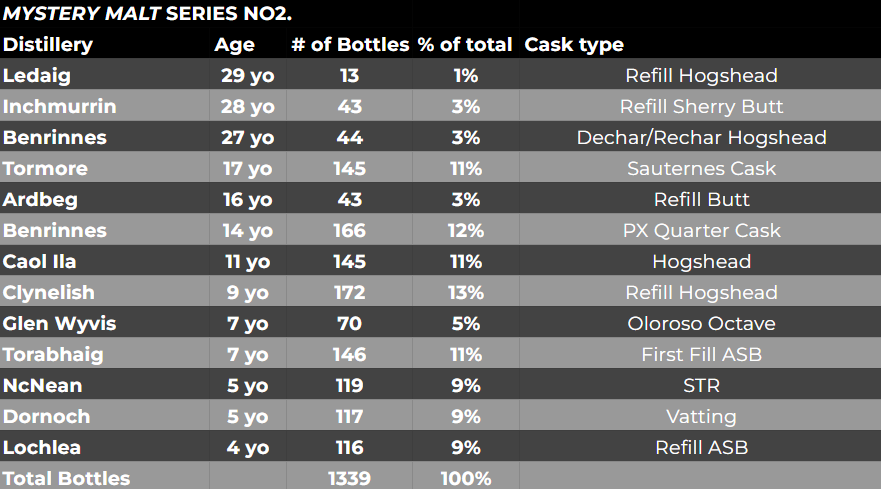
Task: Select the '29 yo' age cell
Action: pyautogui.click(x=248, y=76)
